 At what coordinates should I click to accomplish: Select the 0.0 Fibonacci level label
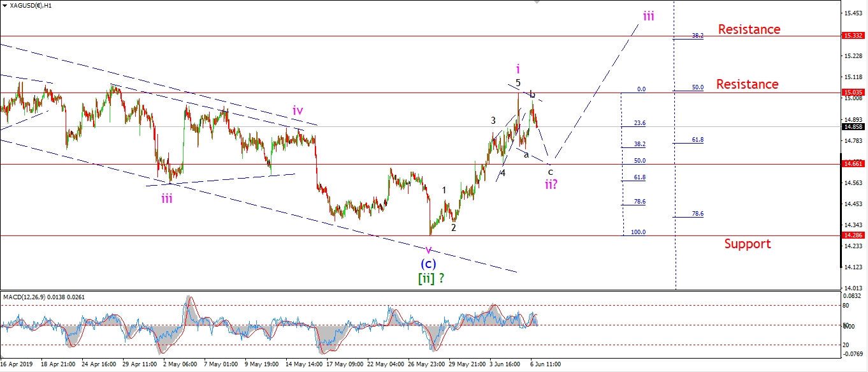tap(640, 89)
